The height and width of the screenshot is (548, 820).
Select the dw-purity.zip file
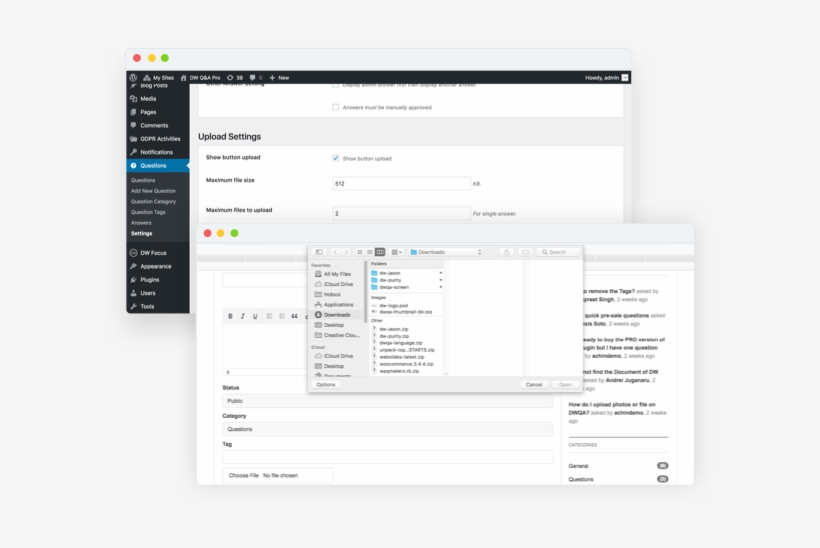pyautogui.click(x=393, y=336)
